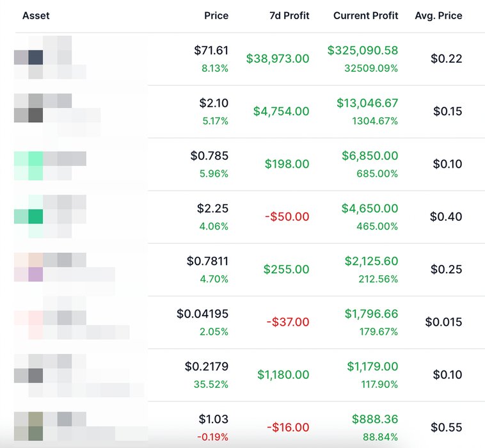Click the blurred asset icon in the $71.61 row
The width and height of the screenshot is (485, 448).
point(35,58)
